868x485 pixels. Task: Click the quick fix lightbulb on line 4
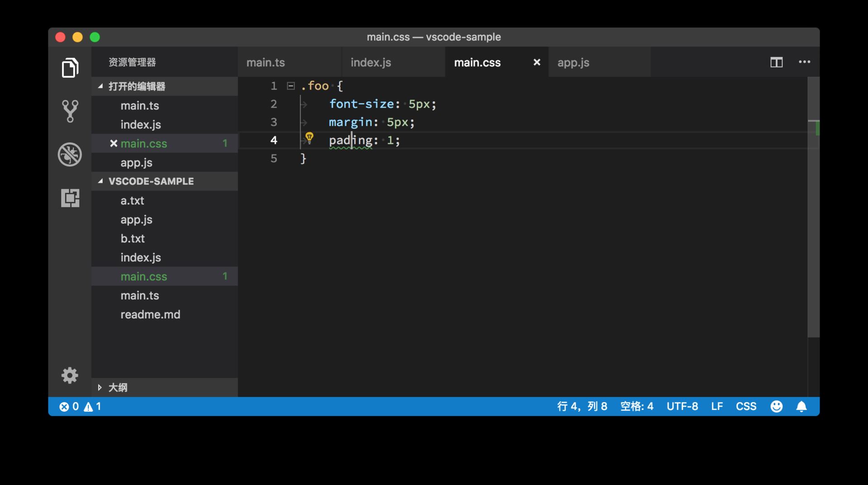[310, 137]
